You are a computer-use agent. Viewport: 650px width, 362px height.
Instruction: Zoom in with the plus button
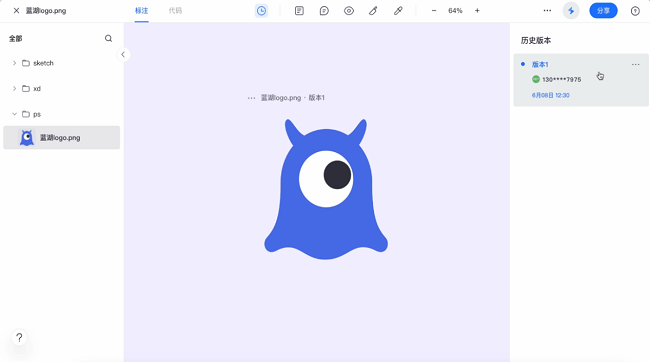(477, 11)
